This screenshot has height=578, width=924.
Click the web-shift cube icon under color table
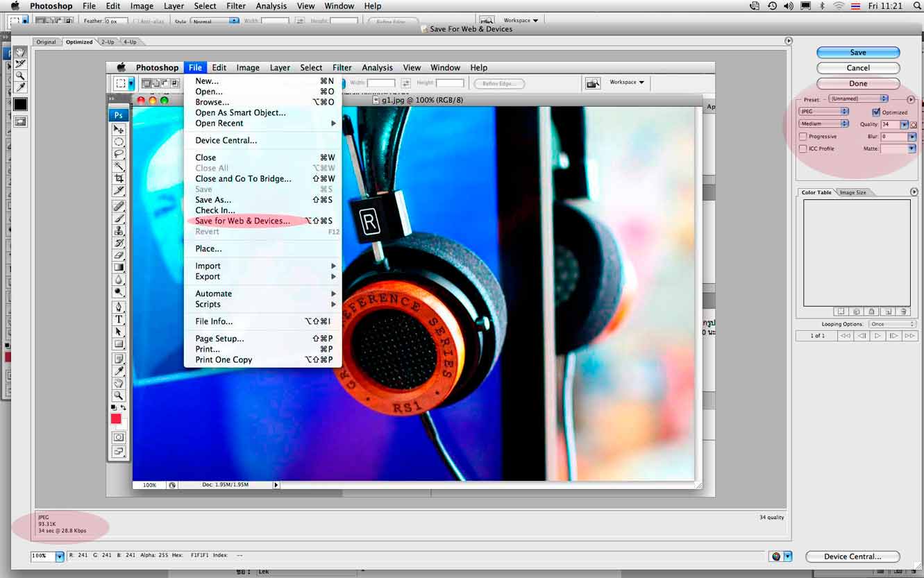coord(856,312)
